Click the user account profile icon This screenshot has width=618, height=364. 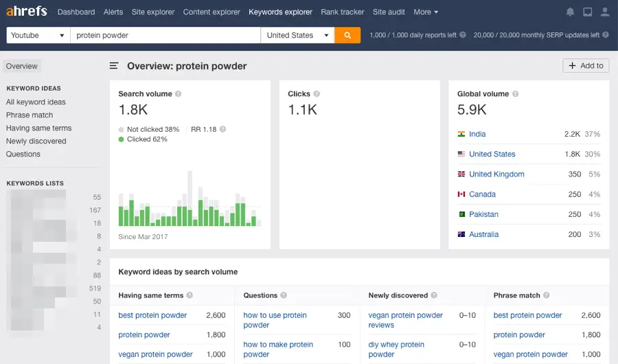coord(604,12)
